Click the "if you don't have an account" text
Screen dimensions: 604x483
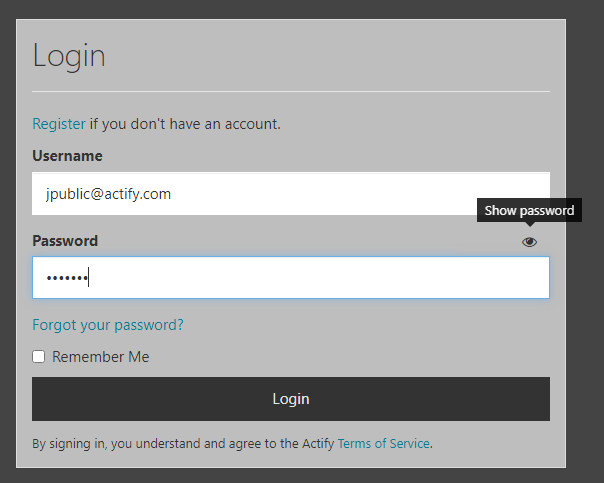185,124
